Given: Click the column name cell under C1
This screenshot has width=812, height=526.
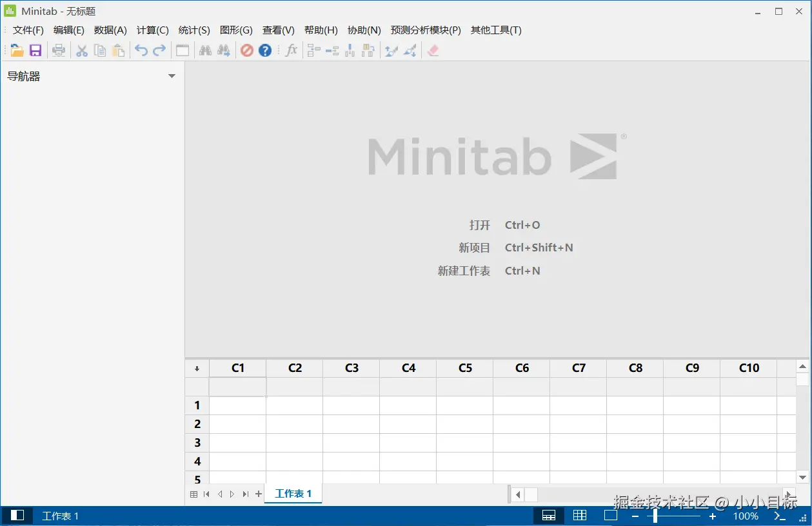Looking at the screenshot, I should [x=238, y=387].
